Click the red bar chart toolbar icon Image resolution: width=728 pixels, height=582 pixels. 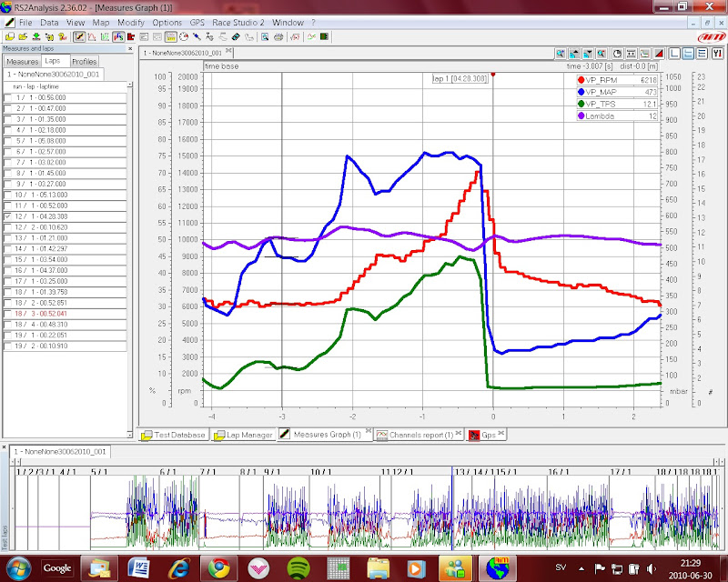131,36
